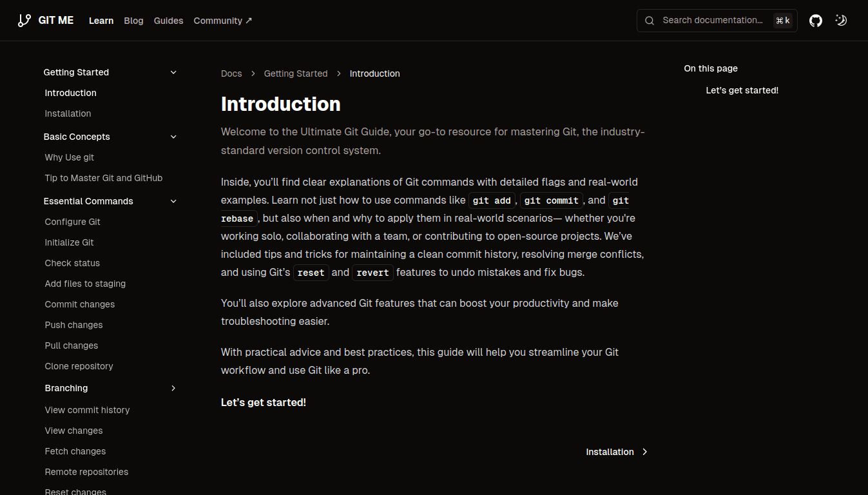Image resolution: width=868 pixels, height=495 pixels.
Task: Open the Community external link
Action: click(223, 21)
